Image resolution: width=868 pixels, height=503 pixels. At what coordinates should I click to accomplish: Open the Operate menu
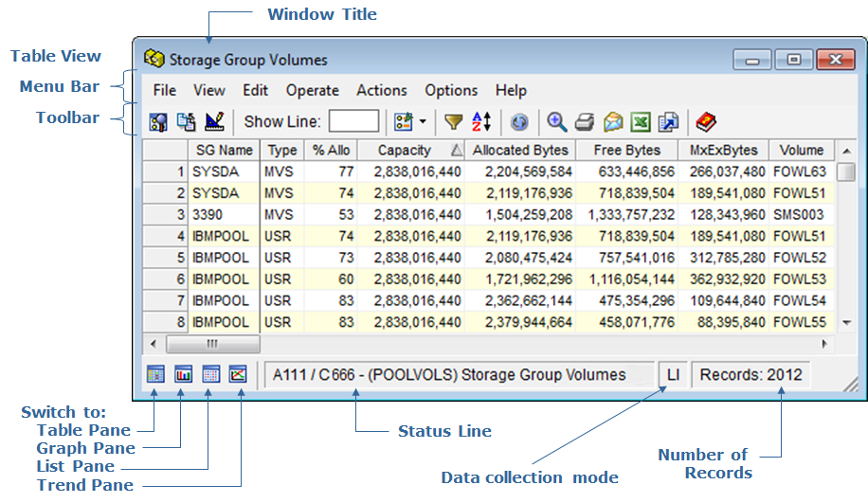point(312,91)
